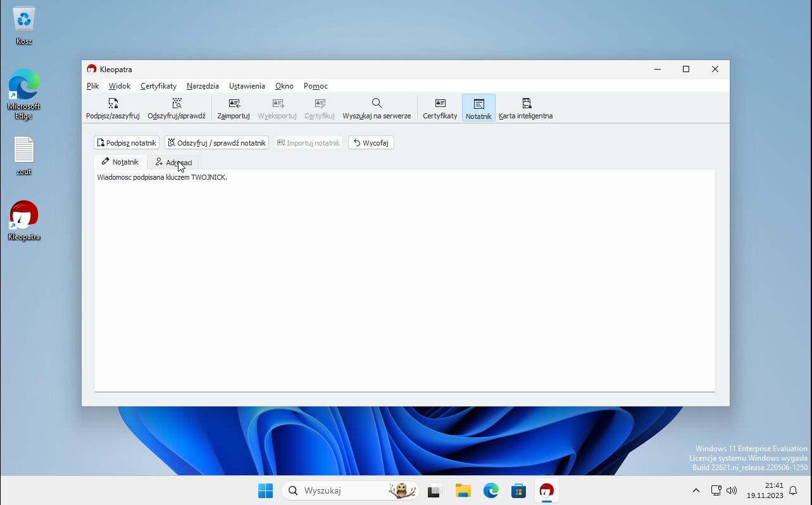Open the Plik menu
The width and height of the screenshot is (812, 505).
click(93, 86)
